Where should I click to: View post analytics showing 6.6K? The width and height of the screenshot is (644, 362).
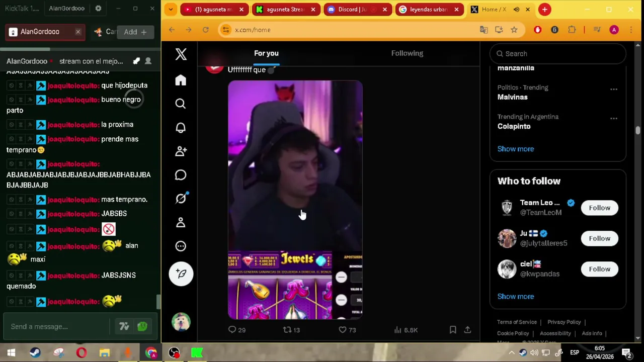click(406, 330)
